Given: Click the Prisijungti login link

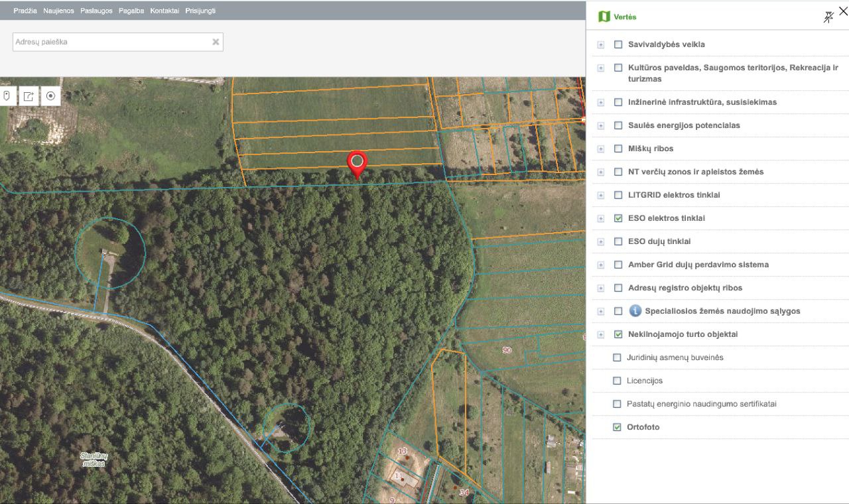Looking at the screenshot, I should tap(200, 11).
